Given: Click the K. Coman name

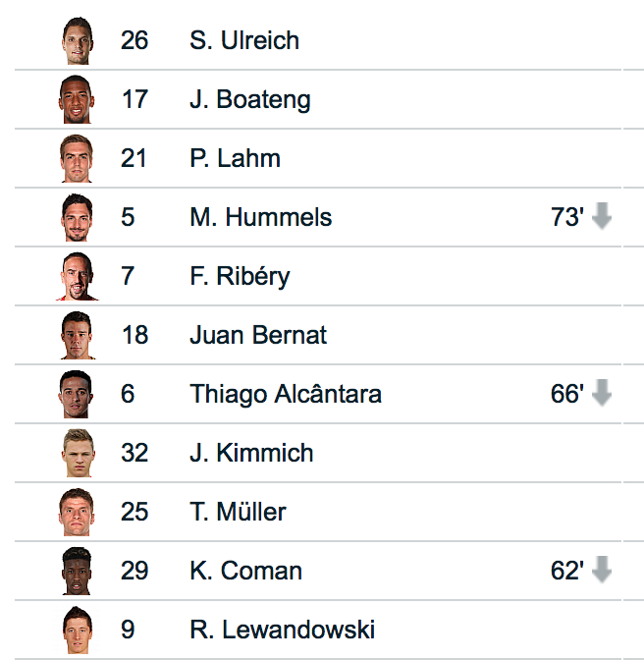Looking at the screenshot, I should [245, 571].
